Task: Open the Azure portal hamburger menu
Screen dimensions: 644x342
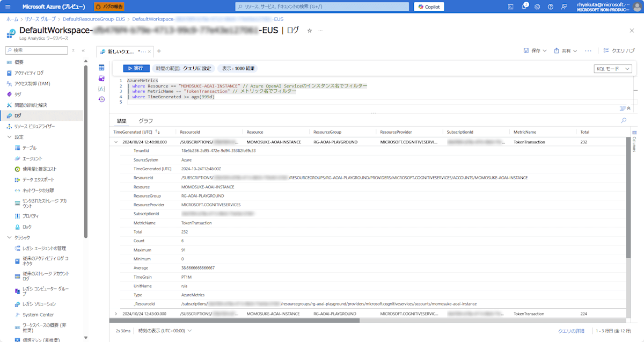Action: (8, 6)
